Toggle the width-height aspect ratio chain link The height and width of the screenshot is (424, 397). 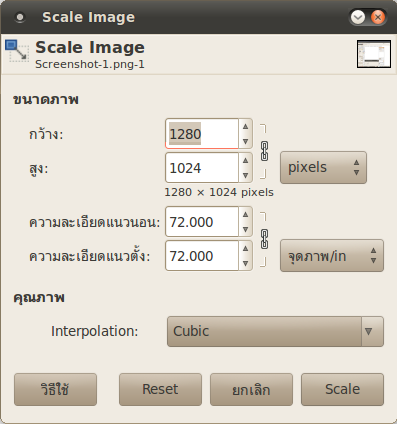pyautogui.click(x=264, y=151)
